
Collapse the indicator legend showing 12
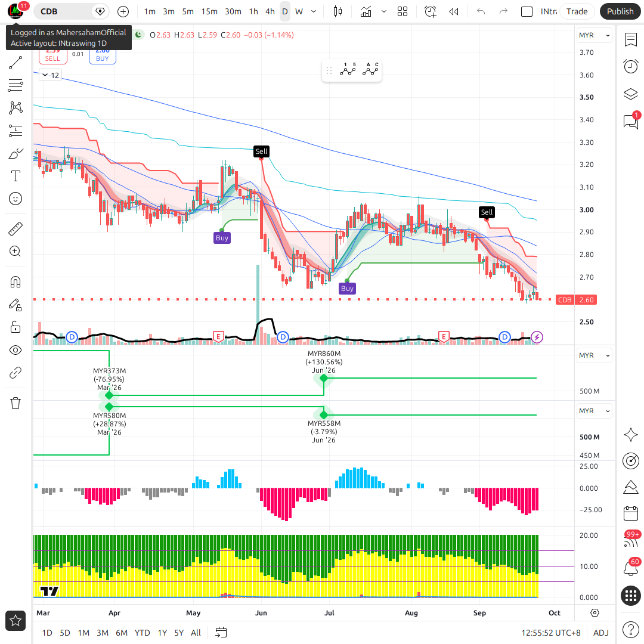[51, 75]
